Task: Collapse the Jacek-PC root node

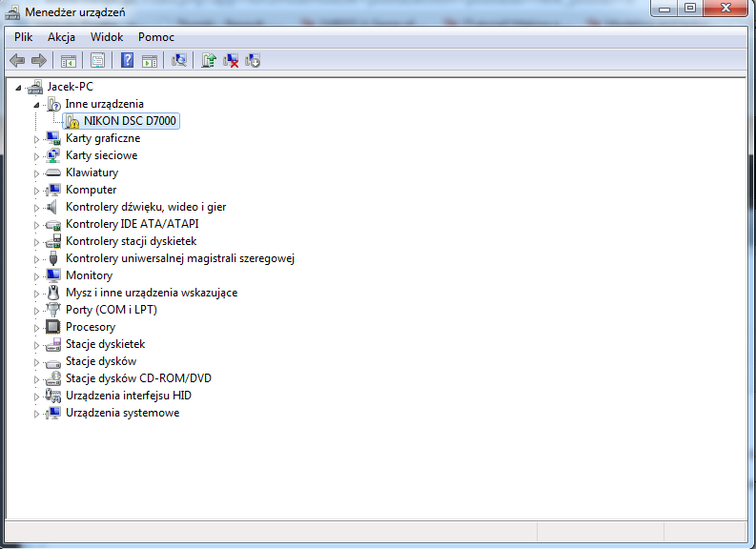Action: [x=18, y=88]
